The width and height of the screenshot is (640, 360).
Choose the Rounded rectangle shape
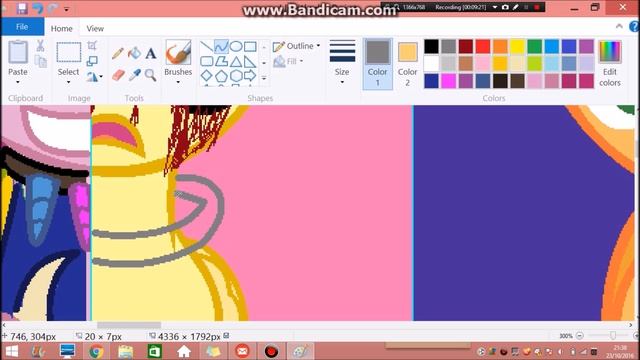coord(207,61)
